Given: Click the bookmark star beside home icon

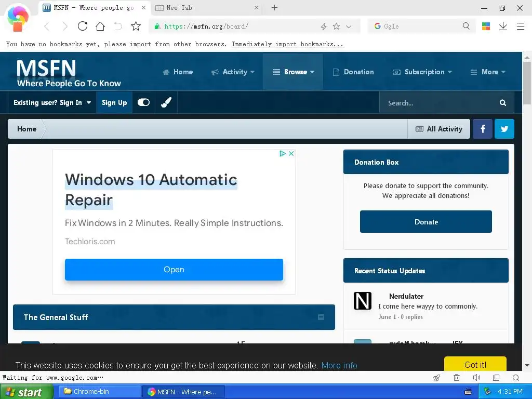Looking at the screenshot, I should [x=136, y=26].
